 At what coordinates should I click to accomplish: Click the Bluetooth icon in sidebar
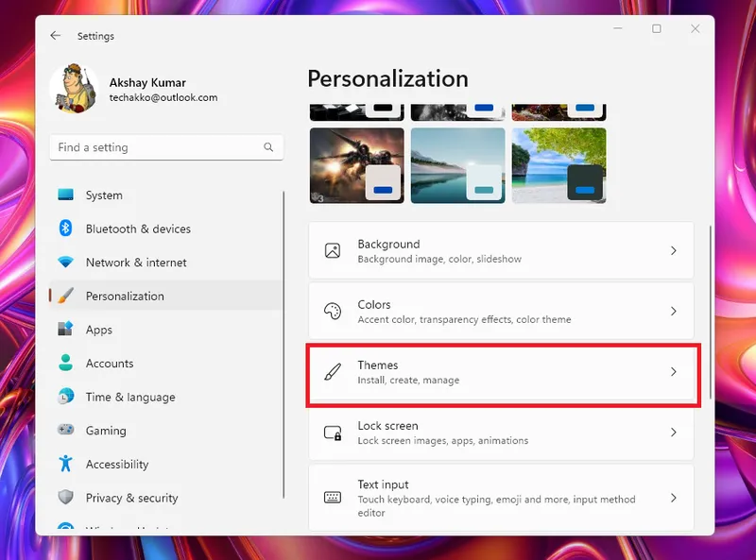tap(65, 228)
